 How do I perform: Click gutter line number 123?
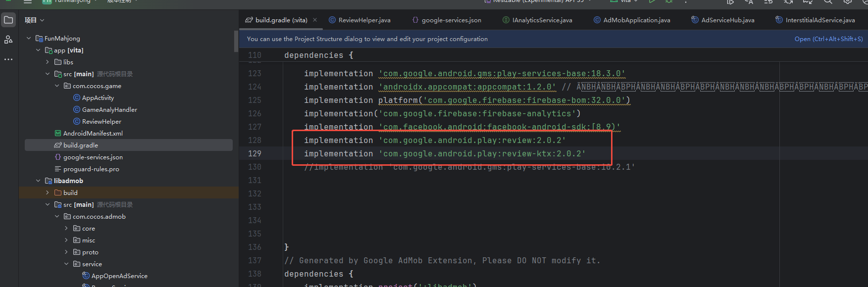click(x=255, y=73)
